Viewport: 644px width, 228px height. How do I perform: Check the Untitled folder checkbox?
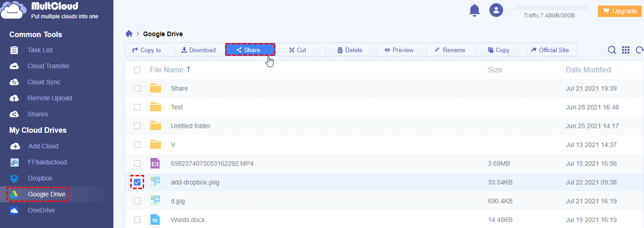pyautogui.click(x=137, y=126)
